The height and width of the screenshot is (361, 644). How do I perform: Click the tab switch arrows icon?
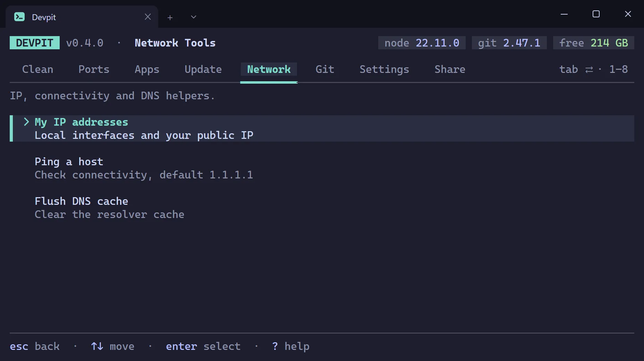pos(589,70)
